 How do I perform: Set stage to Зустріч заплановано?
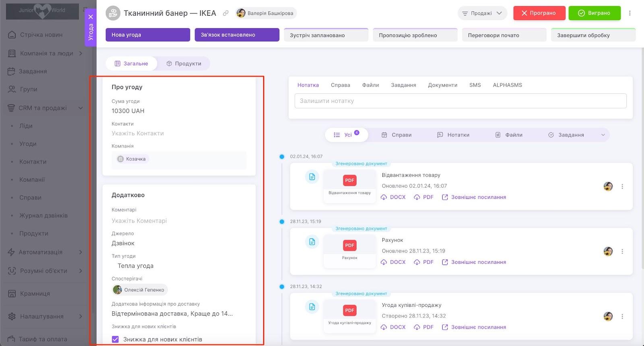[326, 35]
